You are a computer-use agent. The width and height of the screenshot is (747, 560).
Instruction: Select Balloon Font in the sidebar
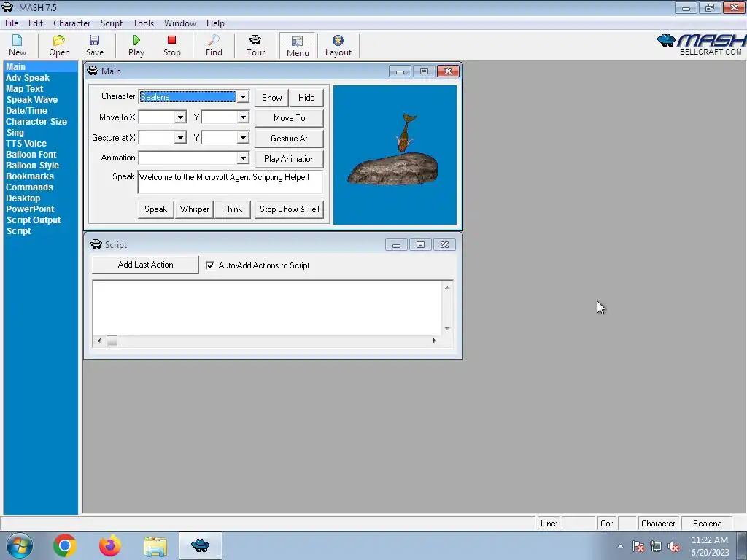[x=31, y=155]
